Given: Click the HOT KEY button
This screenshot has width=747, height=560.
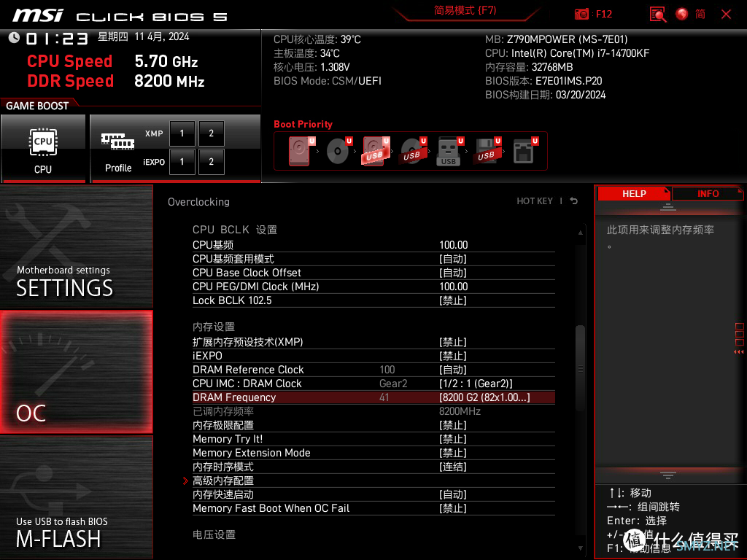Looking at the screenshot, I should (x=535, y=201).
